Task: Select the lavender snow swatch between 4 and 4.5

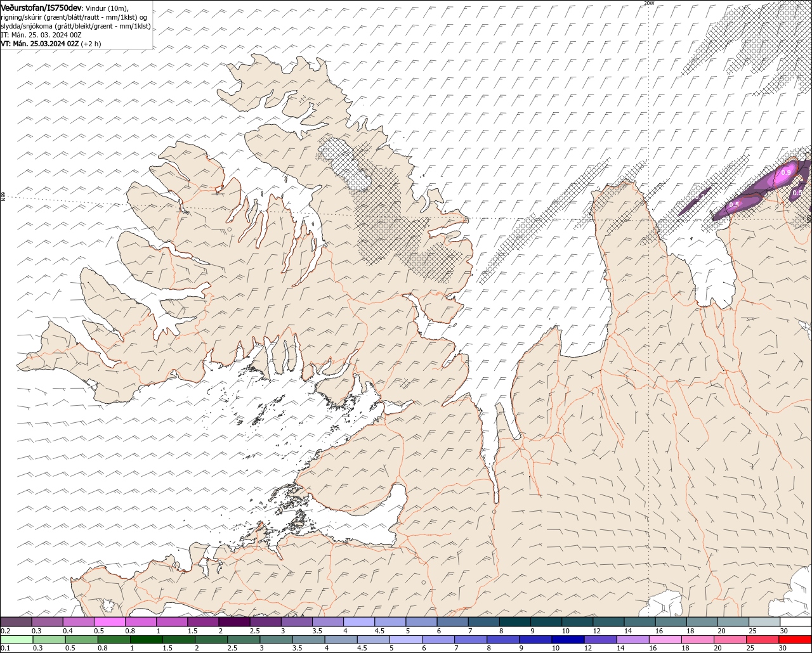Action: pyautogui.click(x=359, y=622)
